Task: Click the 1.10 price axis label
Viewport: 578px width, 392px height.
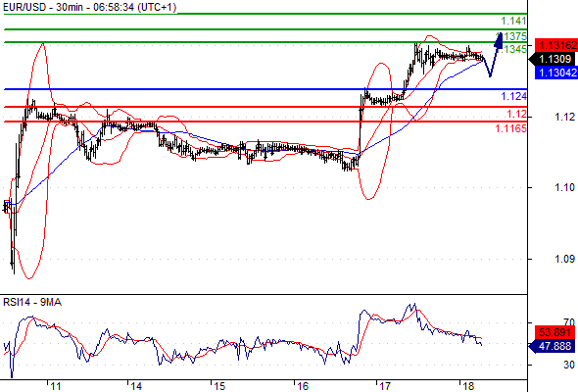Action: (564, 188)
